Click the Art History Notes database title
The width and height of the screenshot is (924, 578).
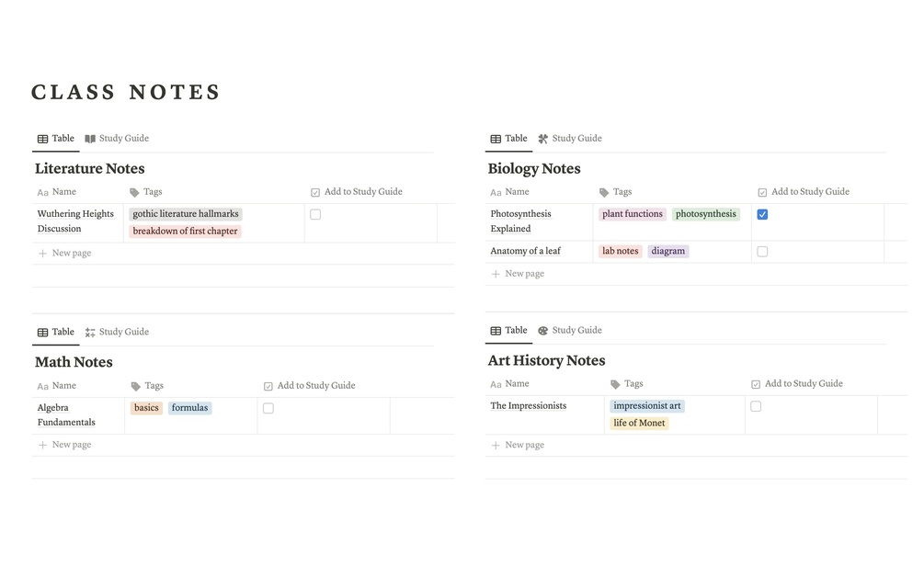[x=546, y=361]
